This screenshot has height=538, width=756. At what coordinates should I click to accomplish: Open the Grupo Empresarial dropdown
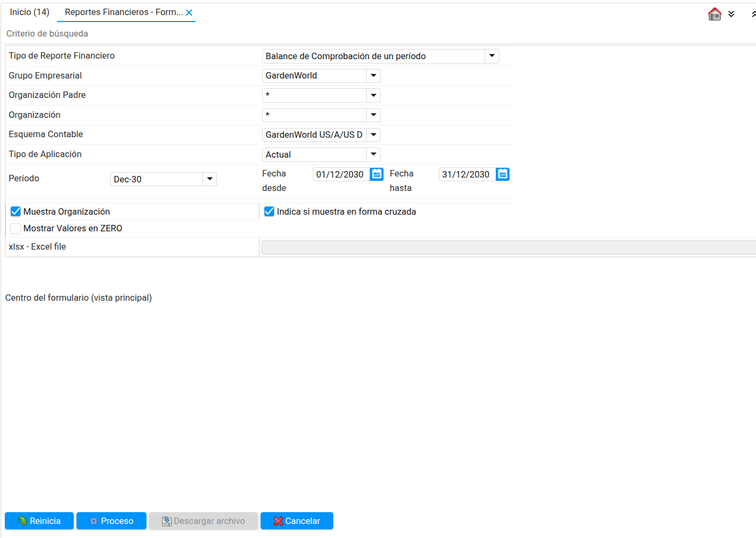tap(373, 76)
